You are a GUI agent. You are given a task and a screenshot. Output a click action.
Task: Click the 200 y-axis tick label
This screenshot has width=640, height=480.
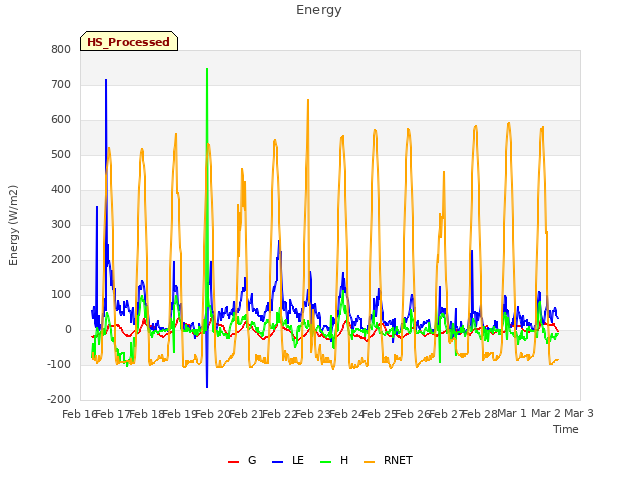coord(61,260)
